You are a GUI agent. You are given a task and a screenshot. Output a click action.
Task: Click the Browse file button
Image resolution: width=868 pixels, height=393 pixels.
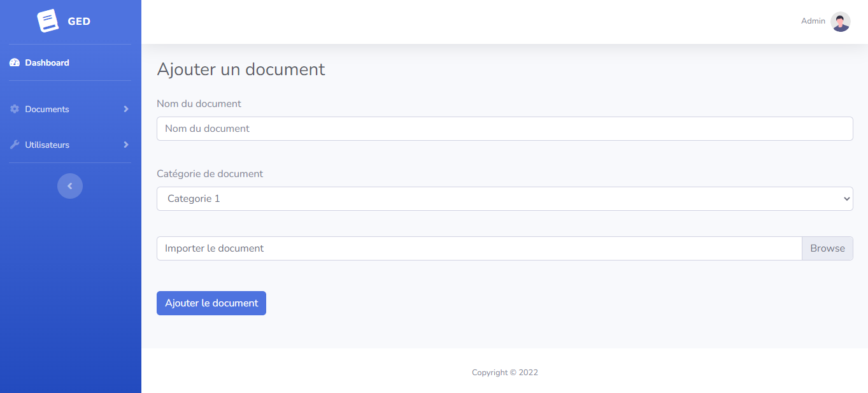tap(827, 248)
